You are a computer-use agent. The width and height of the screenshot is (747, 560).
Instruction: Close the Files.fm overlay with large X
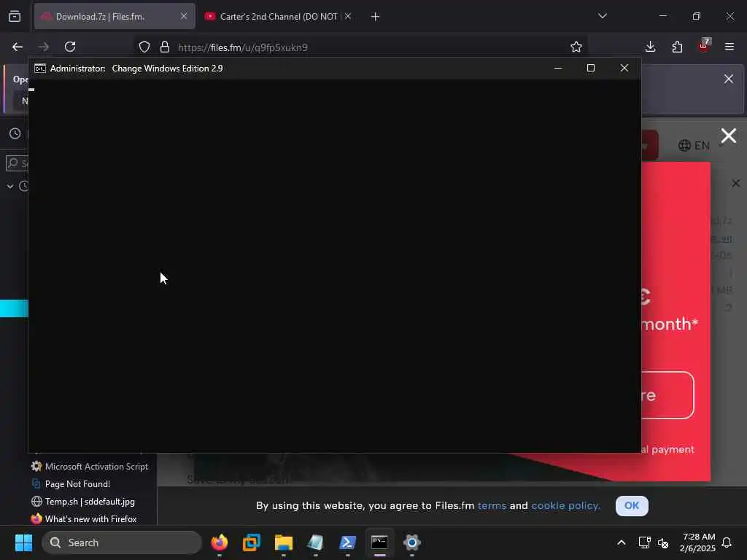coord(729,136)
